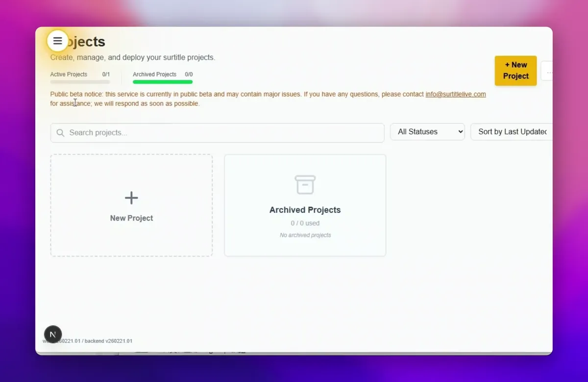Click the Archived Projects quota label at top
The image size is (588, 382).
click(x=154, y=75)
